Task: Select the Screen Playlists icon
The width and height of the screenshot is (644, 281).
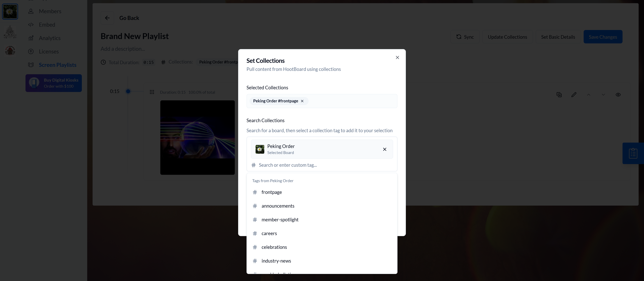Action: 31,65
